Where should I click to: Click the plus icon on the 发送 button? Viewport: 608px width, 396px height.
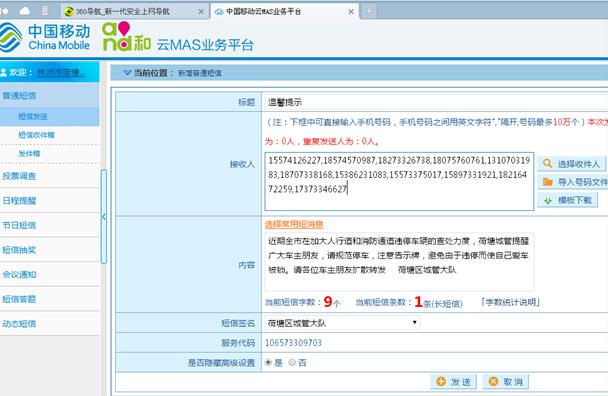click(x=441, y=382)
